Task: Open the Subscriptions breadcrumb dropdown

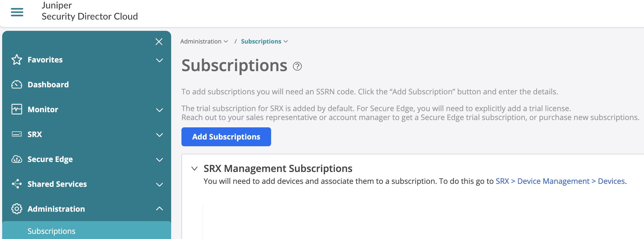Action: (x=264, y=41)
